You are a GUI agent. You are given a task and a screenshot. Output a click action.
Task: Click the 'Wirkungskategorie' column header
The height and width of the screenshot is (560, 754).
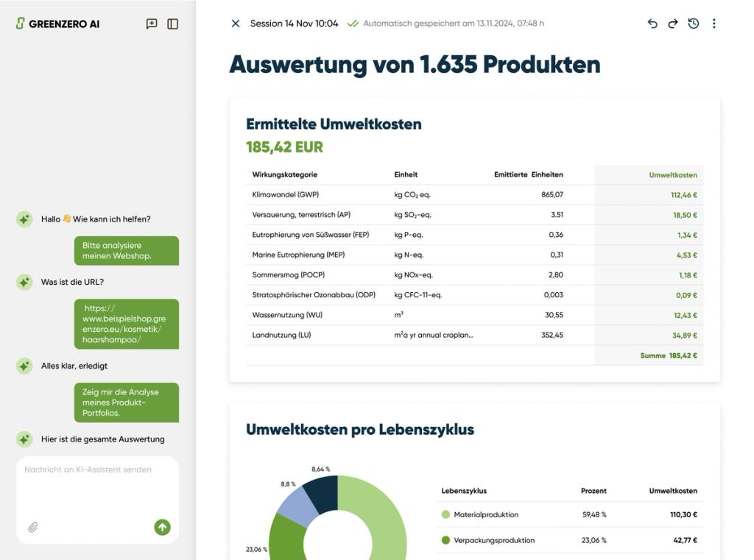pos(285,174)
